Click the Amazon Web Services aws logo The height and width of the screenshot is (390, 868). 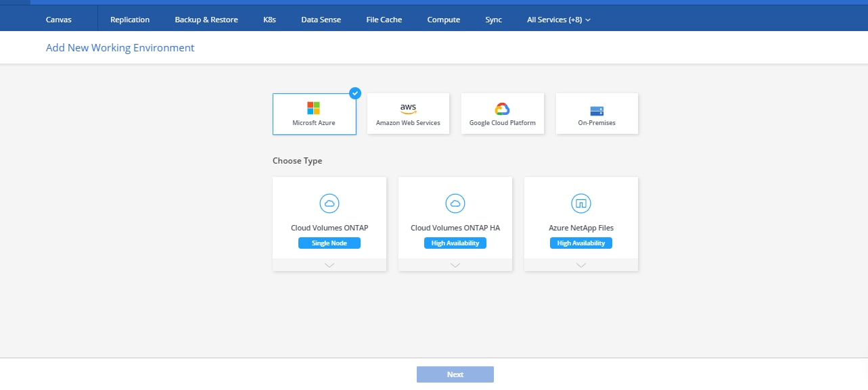(x=408, y=109)
